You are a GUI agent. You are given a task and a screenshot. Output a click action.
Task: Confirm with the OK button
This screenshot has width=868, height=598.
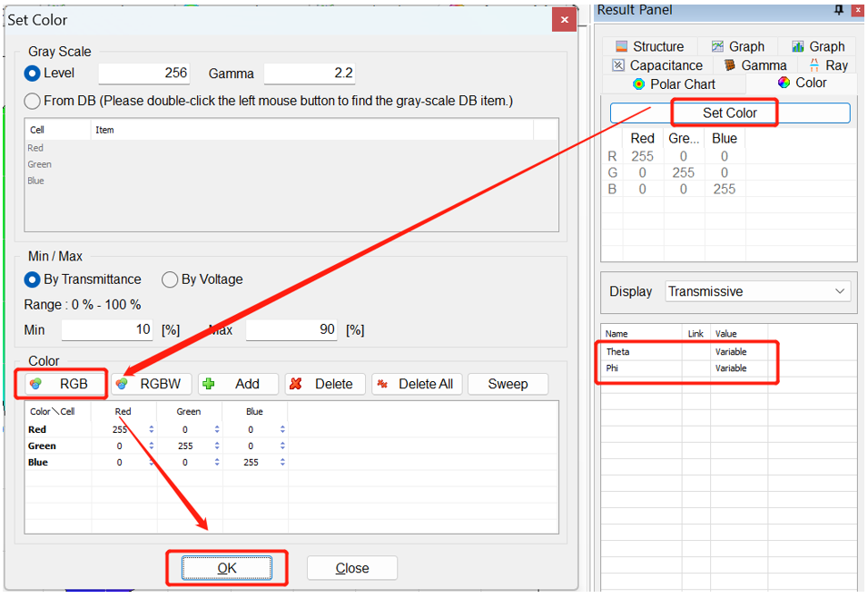click(x=226, y=568)
